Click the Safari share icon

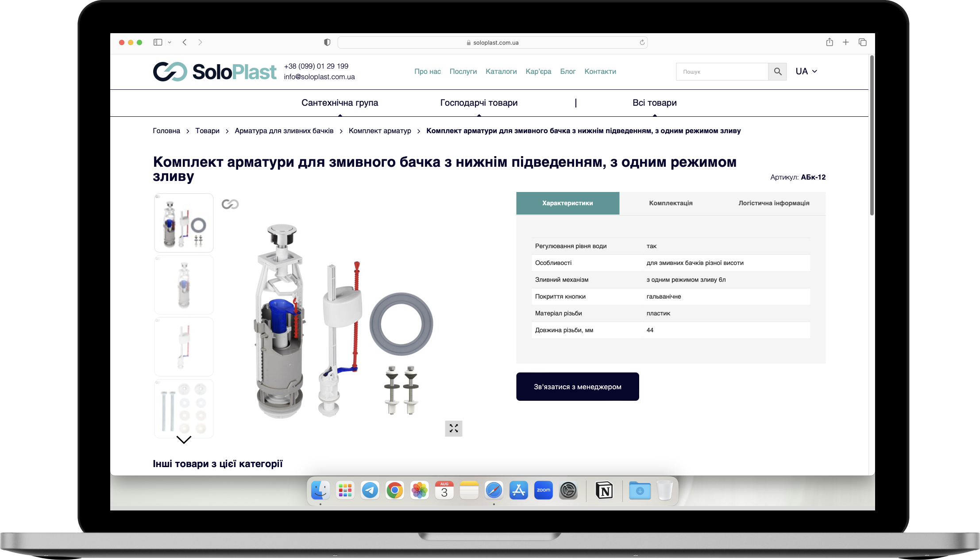829,42
